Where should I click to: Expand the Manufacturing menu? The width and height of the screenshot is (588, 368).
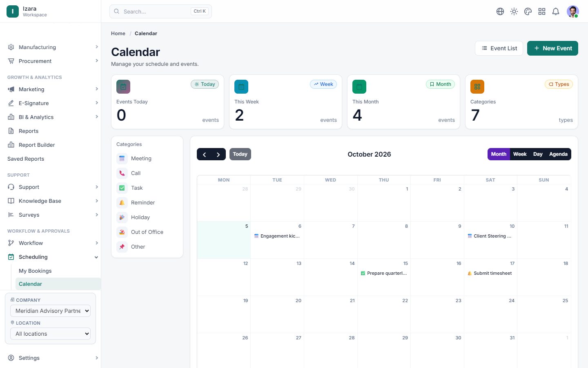(53, 47)
